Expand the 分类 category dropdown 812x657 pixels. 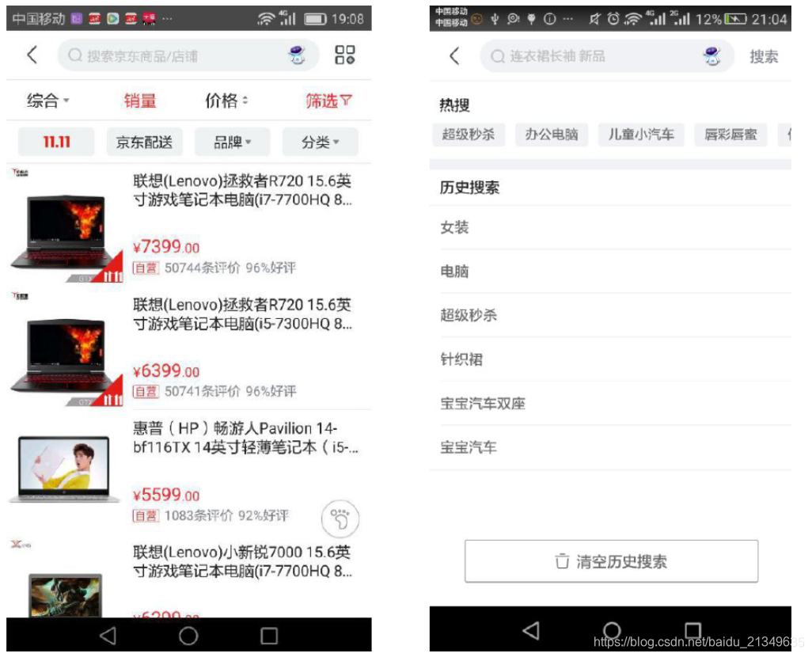point(320,142)
